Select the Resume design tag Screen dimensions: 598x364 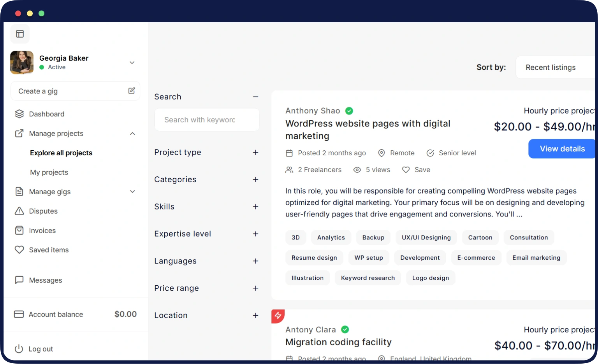314,258
